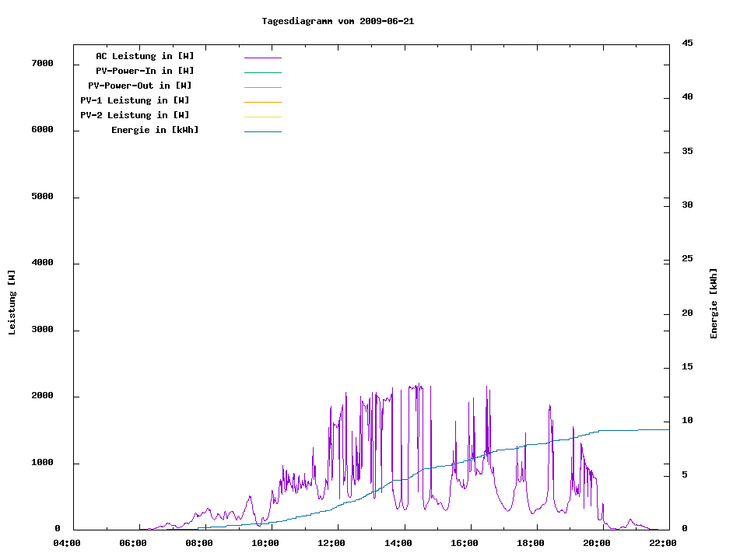The height and width of the screenshot is (560, 747).
Task: Click the 10 value on energy axis
Action: [x=687, y=421]
